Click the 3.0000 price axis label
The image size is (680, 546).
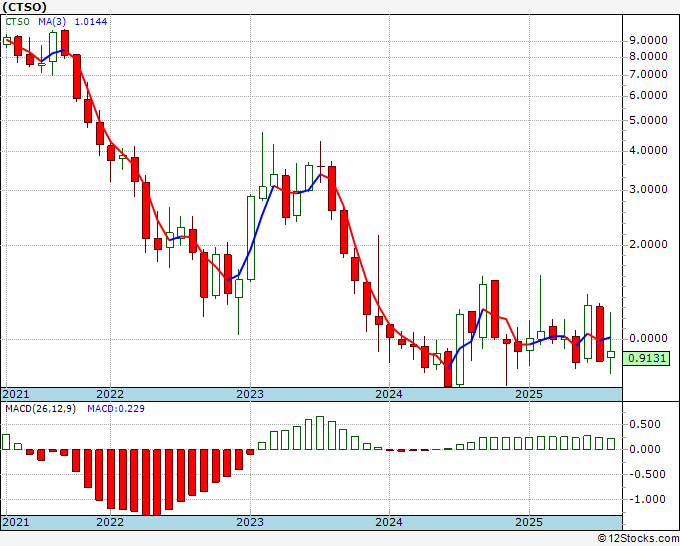coord(648,190)
